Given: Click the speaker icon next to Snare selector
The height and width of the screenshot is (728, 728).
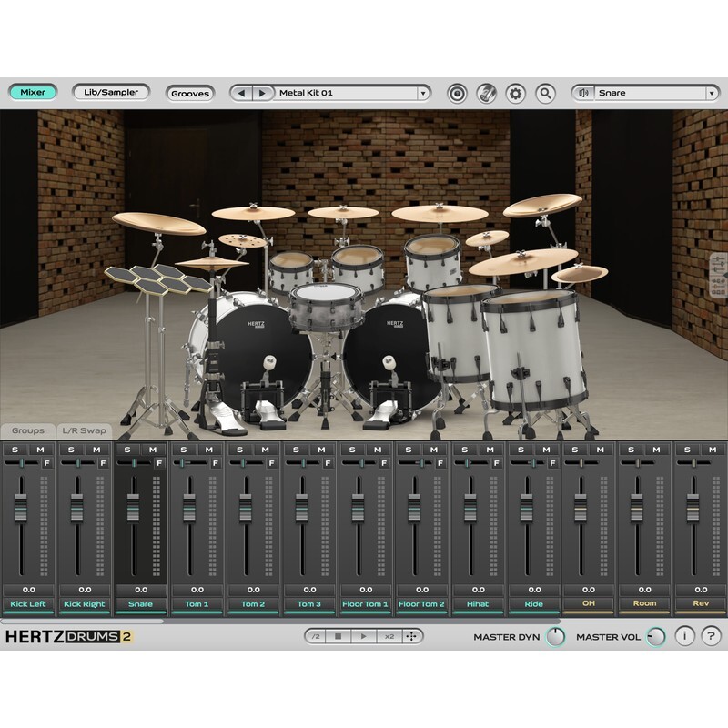Looking at the screenshot, I should [x=583, y=92].
